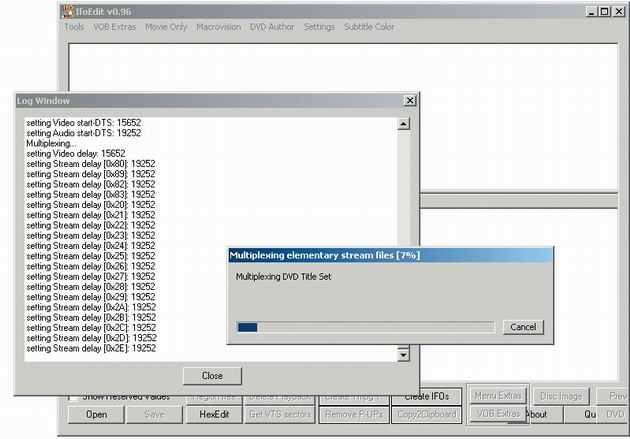Open the VOB Extras menu
The width and height of the screenshot is (630, 439).
tap(115, 27)
